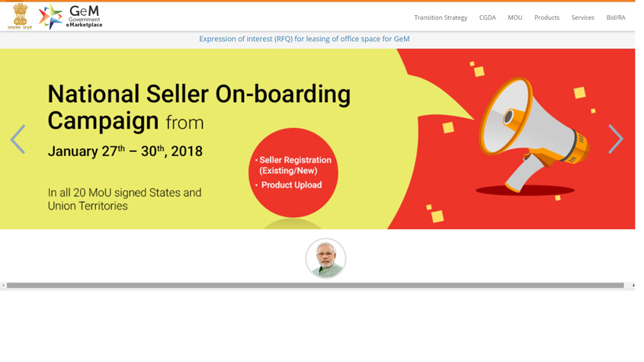Advance to next carousel slide arrow
Image resolution: width=644 pixels, height=362 pixels.
pyautogui.click(x=616, y=139)
